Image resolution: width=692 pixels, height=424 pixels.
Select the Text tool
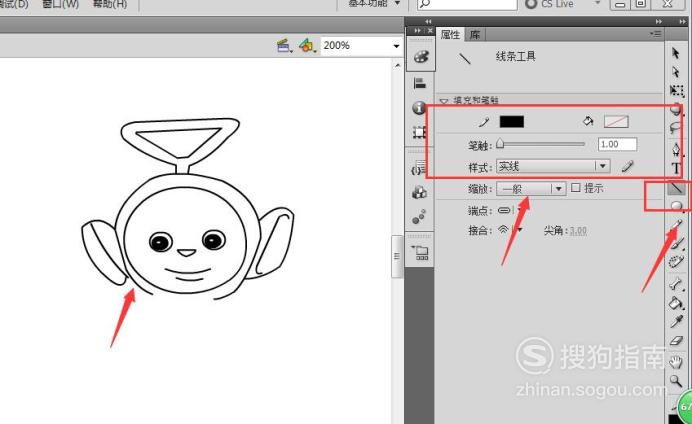676,168
